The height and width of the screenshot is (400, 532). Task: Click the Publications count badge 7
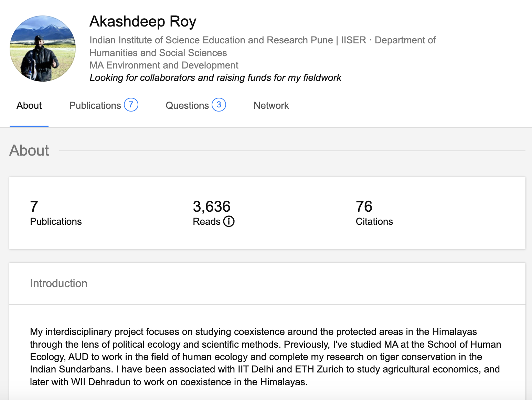coord(131,105)
